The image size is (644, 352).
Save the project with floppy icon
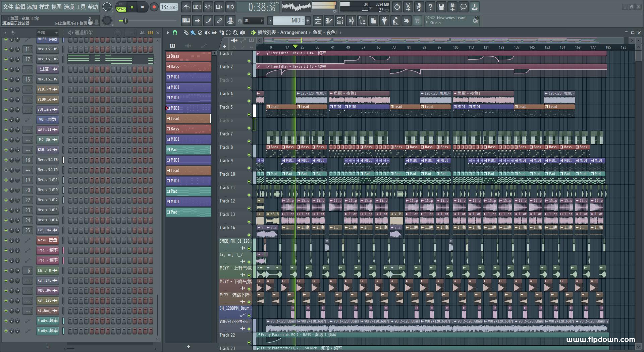pyautogui.click(x=441, y=7)
